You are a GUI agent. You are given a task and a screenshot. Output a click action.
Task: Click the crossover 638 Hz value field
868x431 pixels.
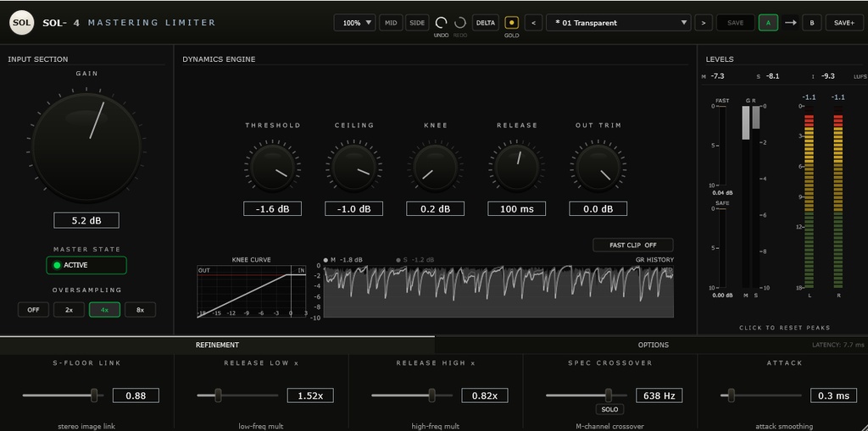[659, 395]
